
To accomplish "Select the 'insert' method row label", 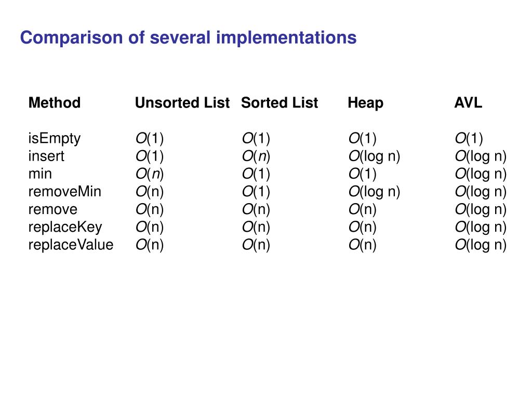I will pos(46,156).
